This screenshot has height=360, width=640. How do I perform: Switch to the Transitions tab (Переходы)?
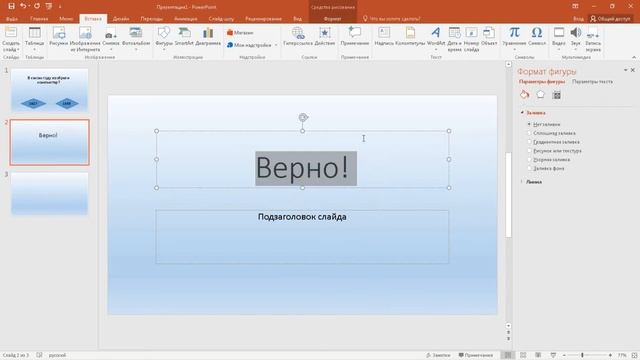point(151,19)
